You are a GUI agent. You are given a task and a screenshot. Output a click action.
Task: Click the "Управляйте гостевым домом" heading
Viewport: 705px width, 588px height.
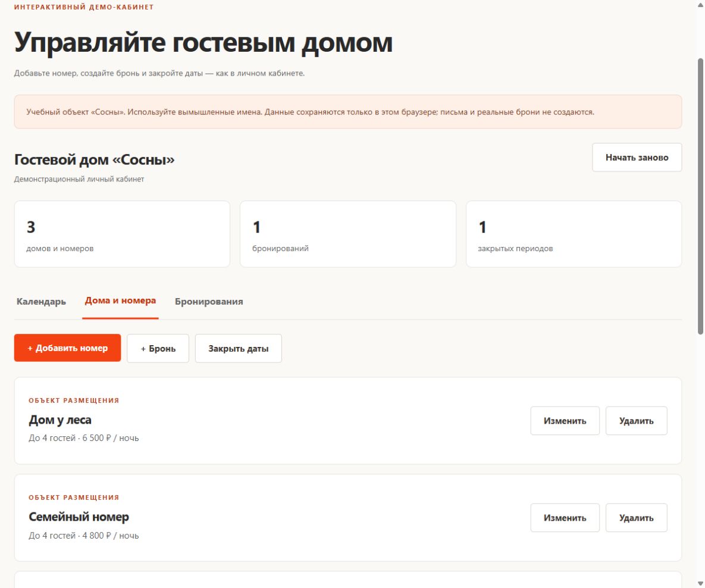pyautogui.click(x=203, y=43)
